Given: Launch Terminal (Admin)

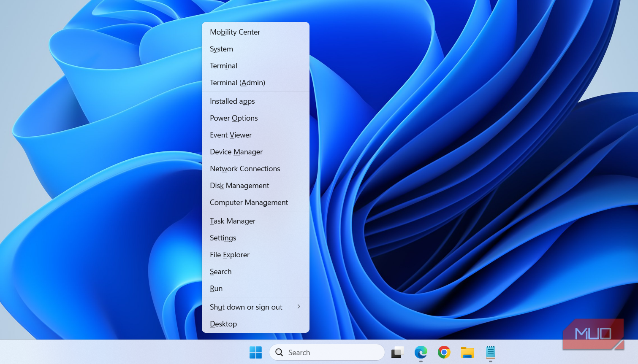Looking at the screenshot, I should pos(255,83).
